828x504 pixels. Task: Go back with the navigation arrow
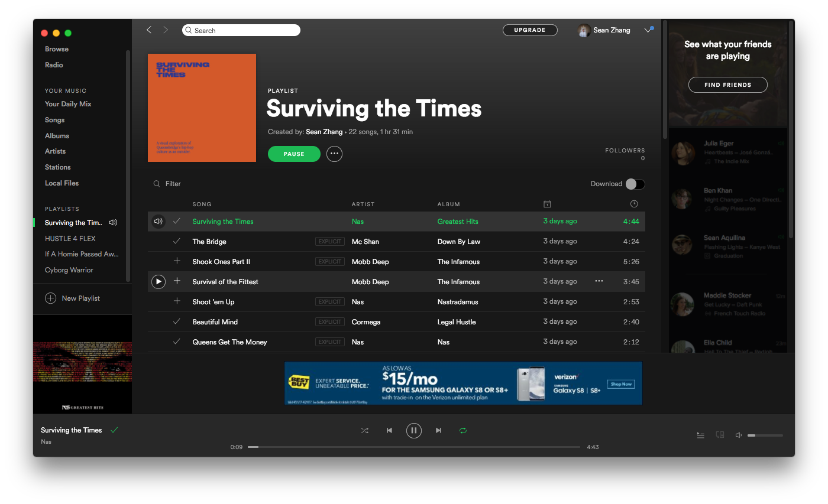[x=149, y=30]
